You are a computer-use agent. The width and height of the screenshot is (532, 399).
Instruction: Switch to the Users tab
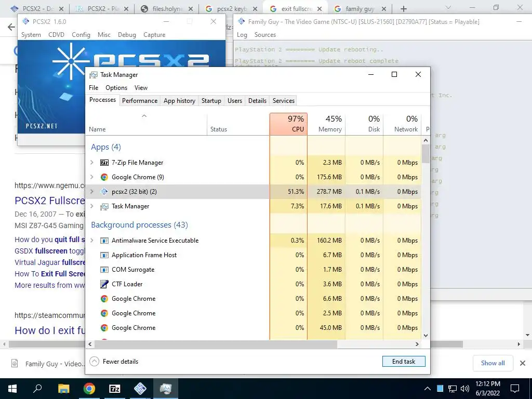click(x=235, y=101)
